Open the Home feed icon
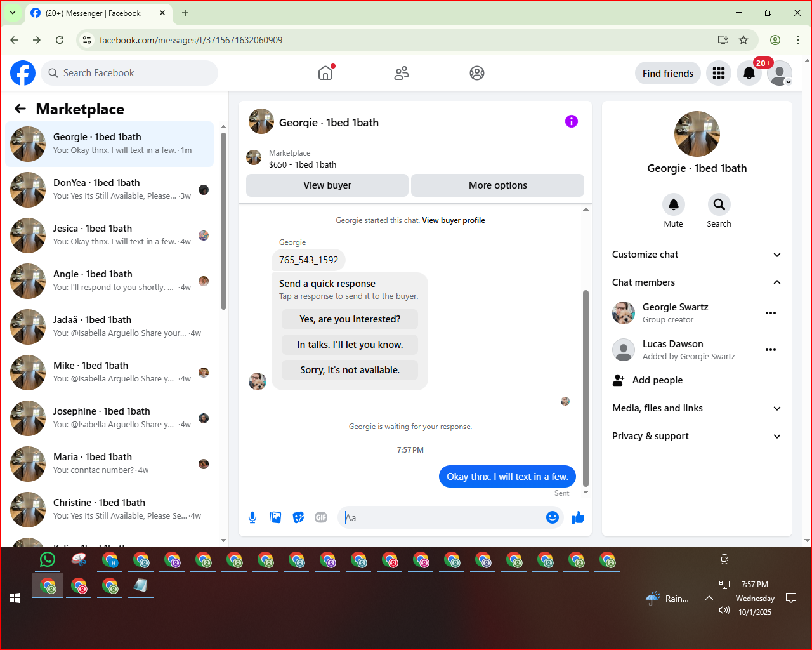 pyautogui.click(x=325, y=73)
